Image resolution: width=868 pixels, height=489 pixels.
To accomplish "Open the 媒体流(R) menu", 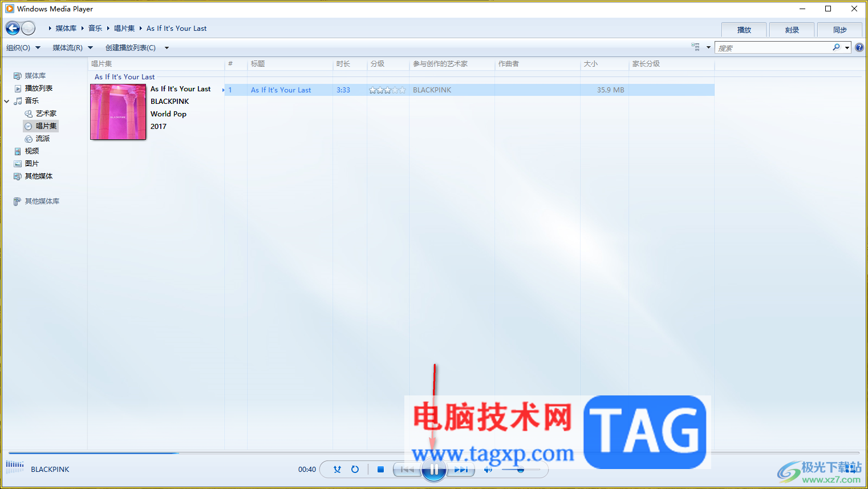I will click(72, 47).
